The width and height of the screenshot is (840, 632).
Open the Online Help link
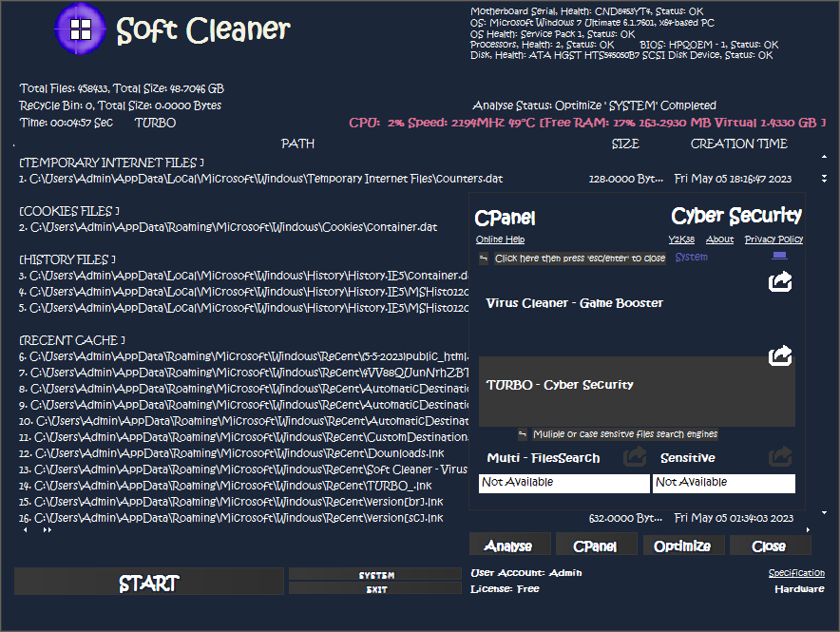click(x=500, y=239)
